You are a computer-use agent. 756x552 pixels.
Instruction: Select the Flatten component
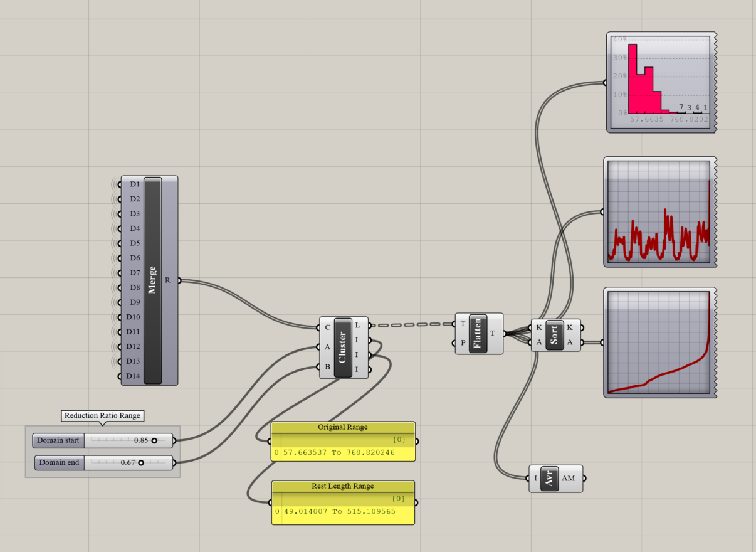pyautogui.click(x=478, y=333)
